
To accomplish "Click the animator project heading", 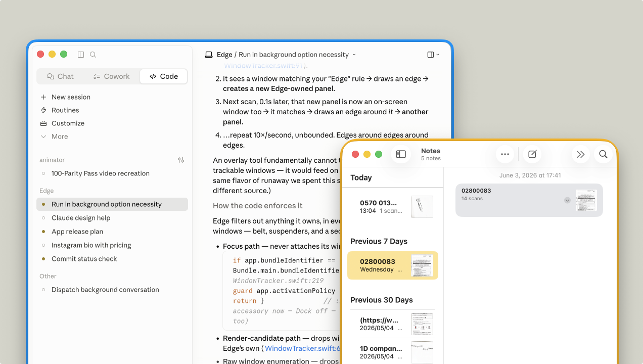I will click(52, 160).
